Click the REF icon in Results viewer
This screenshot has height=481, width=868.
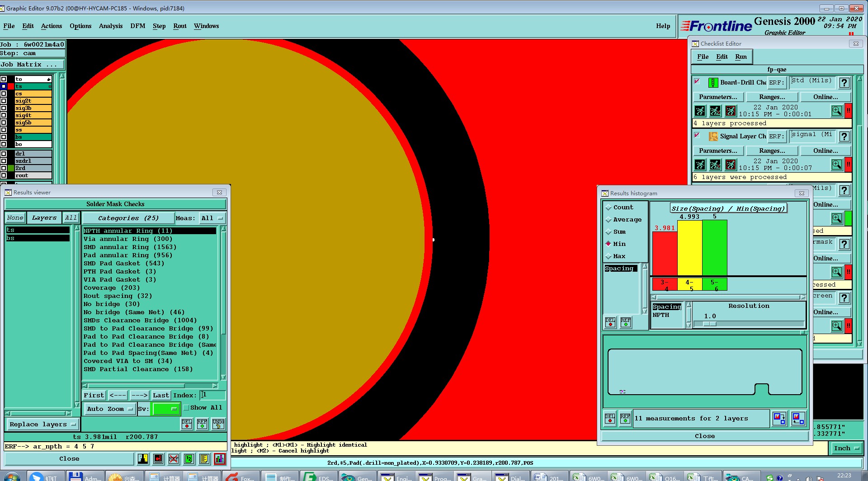coord(202,424)
